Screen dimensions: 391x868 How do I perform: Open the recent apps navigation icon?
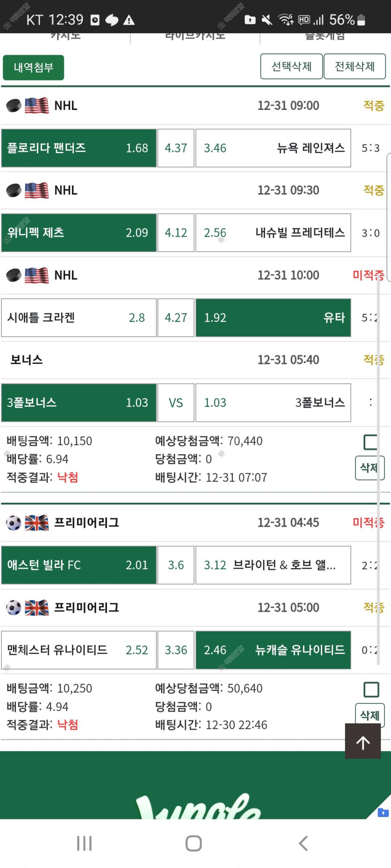click(x=84, y=843)
